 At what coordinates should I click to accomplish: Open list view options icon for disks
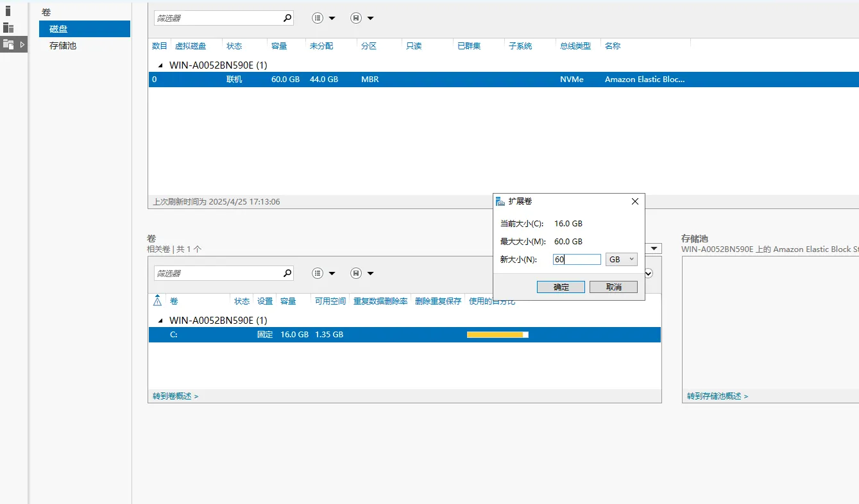click(x=323, y=18)
